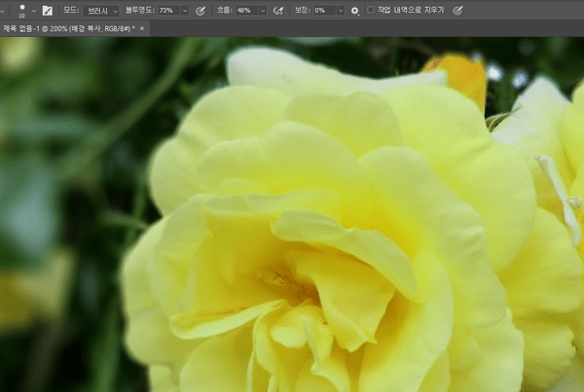The width and height of the screenshot is (584, 392).
Task: Check the 작업 내역으로 지우기 checkbox
Action: point(370,11)
